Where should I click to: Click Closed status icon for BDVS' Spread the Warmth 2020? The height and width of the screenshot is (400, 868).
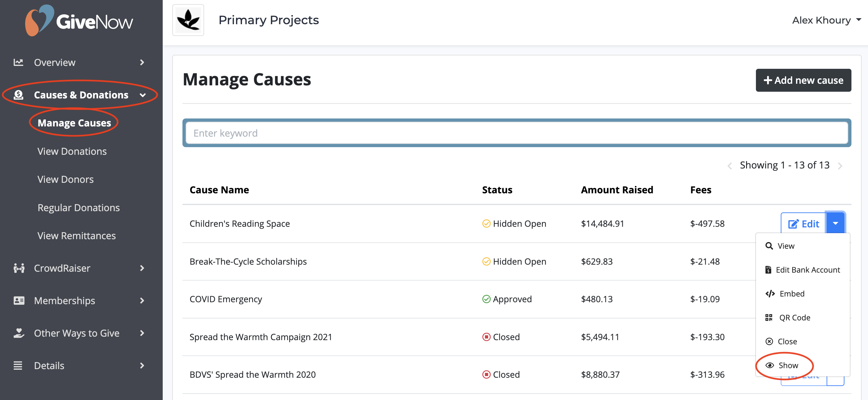486,375
